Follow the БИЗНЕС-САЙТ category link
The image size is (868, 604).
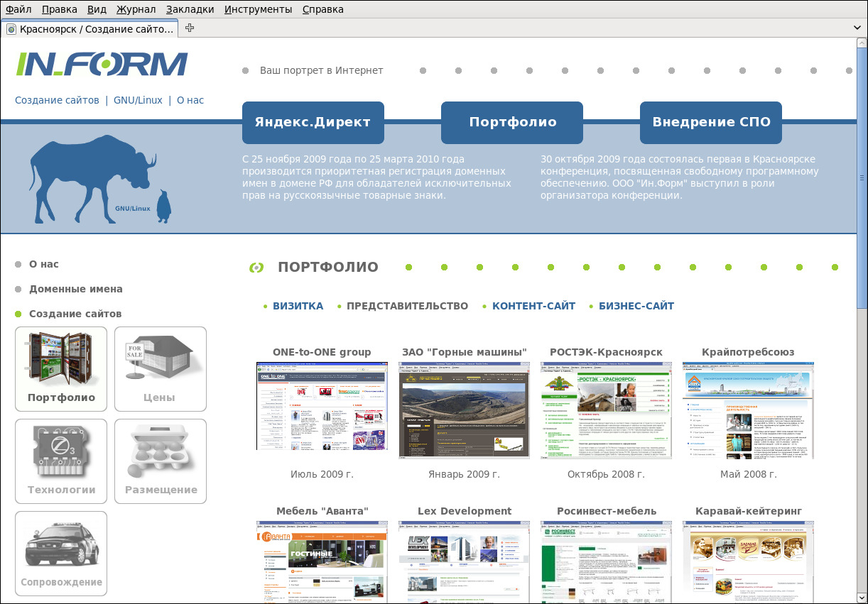[x=636, y=306]
